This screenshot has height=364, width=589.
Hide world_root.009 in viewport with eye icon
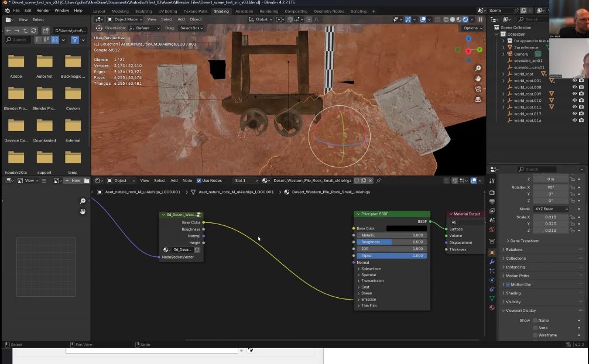pyautogui.click(x=574, y=94)
